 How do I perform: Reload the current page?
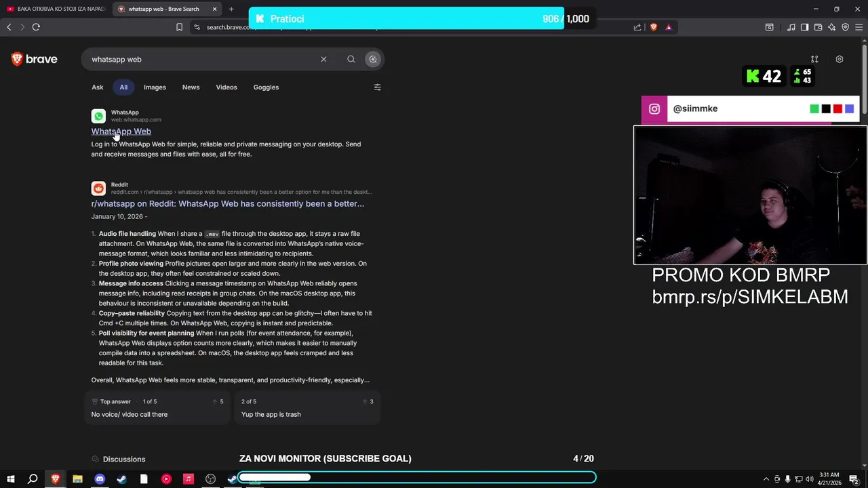tap(36, 27)
